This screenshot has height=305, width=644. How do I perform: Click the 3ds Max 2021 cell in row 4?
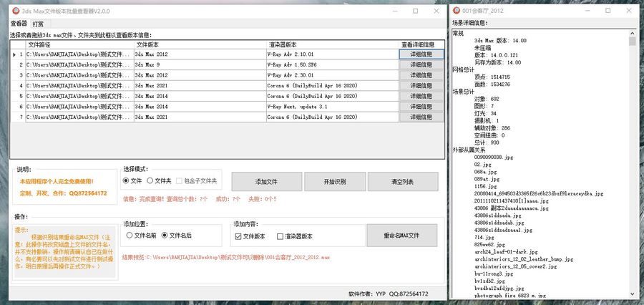pyautogui.click(x=200, y=86)
